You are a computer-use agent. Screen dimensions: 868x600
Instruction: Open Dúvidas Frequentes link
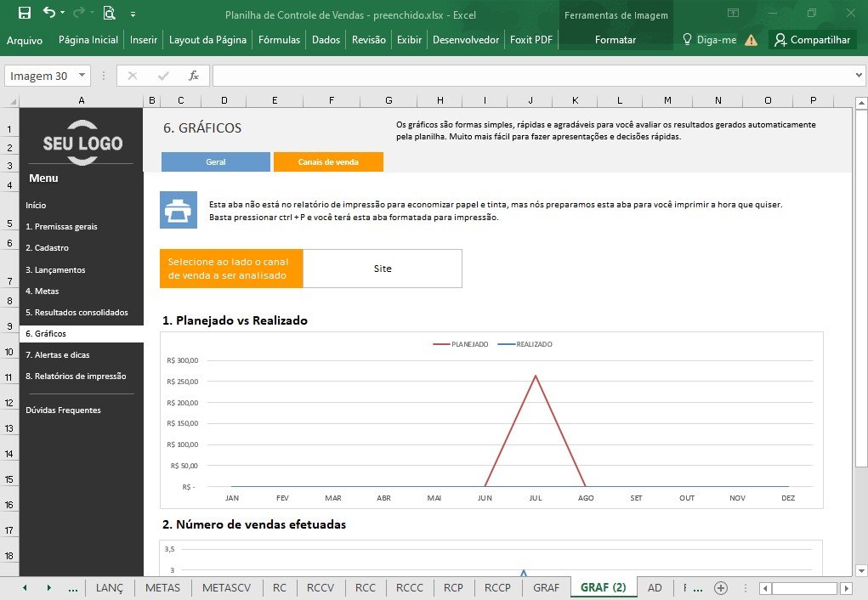[63, 410]
